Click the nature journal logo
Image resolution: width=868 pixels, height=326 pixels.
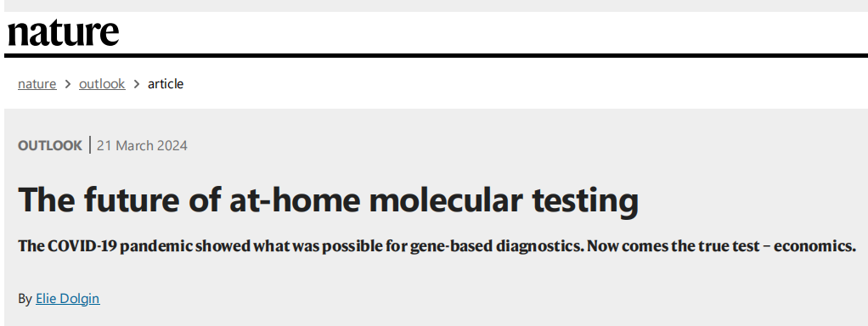[63, 33]
